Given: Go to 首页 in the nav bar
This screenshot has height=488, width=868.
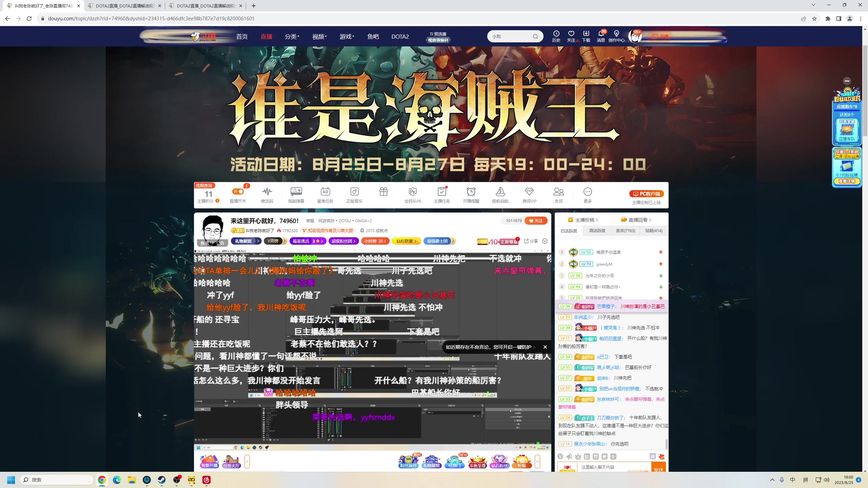Looking at the screenshot, I should 242,36.
